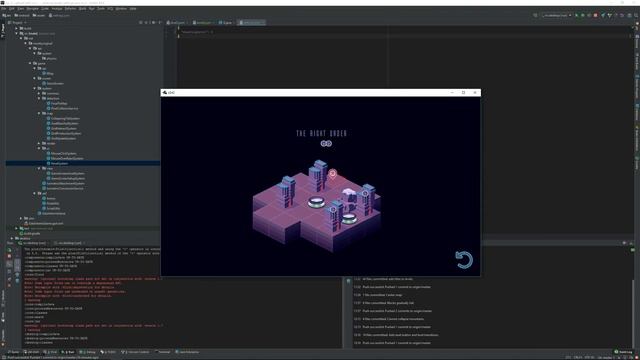Collapse the game folder in Project tree
640x360 pixels.
[30, 63]
